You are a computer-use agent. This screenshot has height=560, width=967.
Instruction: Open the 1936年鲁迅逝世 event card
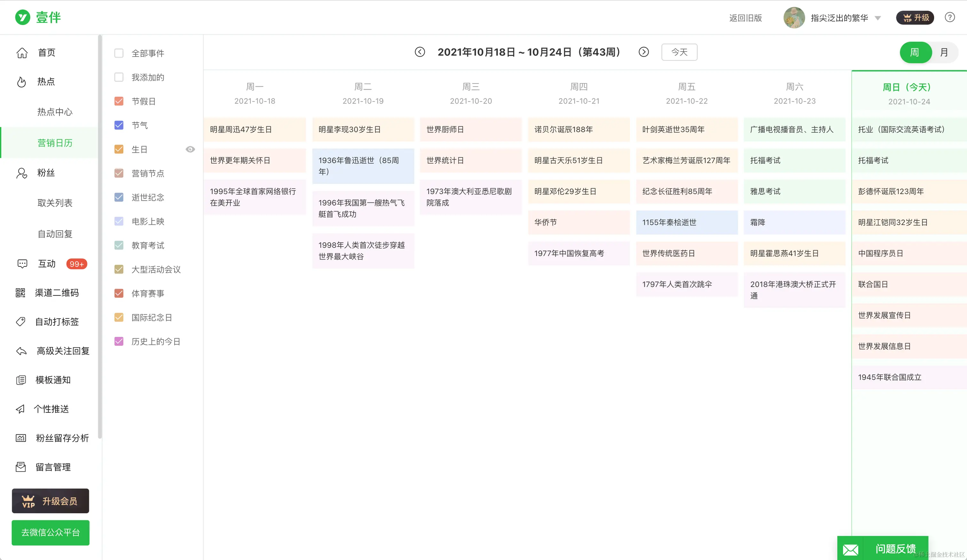coord(363,166)
